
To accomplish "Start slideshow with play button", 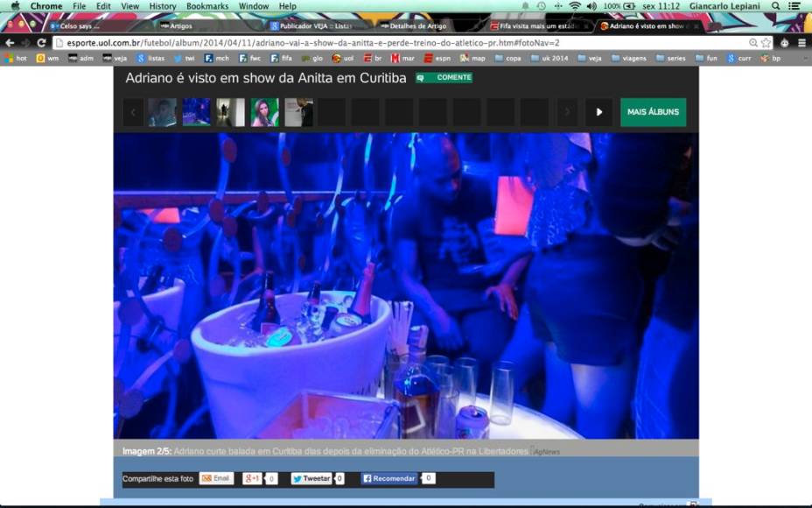I will coord(598,112).
